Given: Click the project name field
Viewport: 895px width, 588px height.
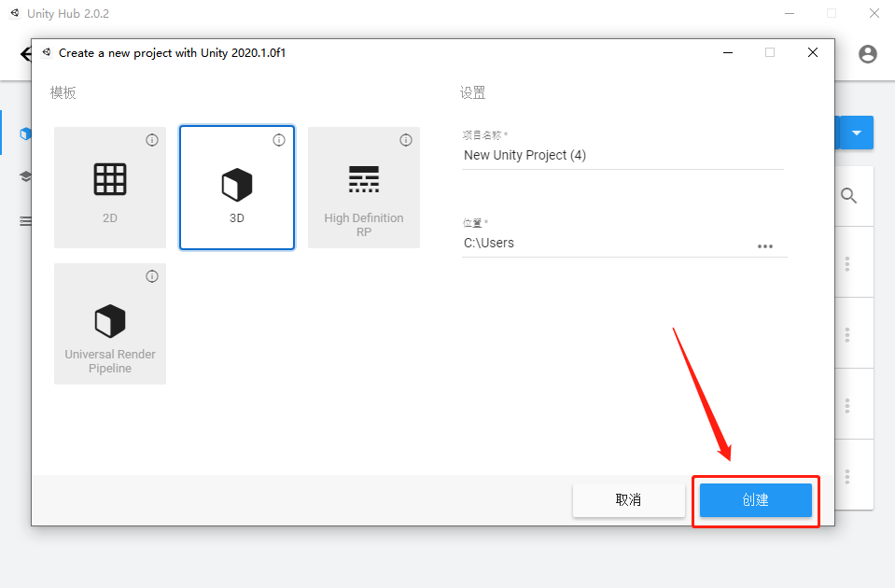Looking at the screenshot, I should (622, 155).
